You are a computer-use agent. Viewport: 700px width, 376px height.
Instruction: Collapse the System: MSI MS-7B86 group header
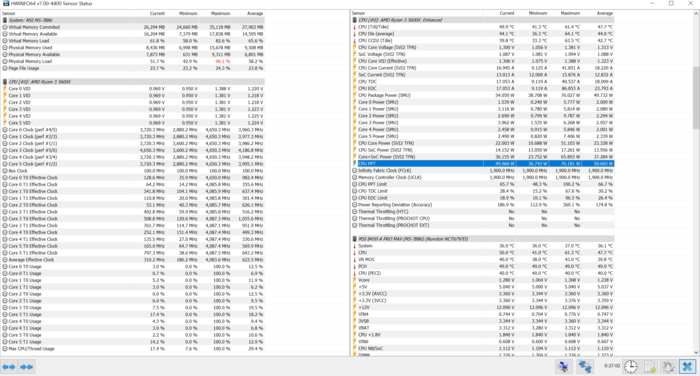point(133,20)
